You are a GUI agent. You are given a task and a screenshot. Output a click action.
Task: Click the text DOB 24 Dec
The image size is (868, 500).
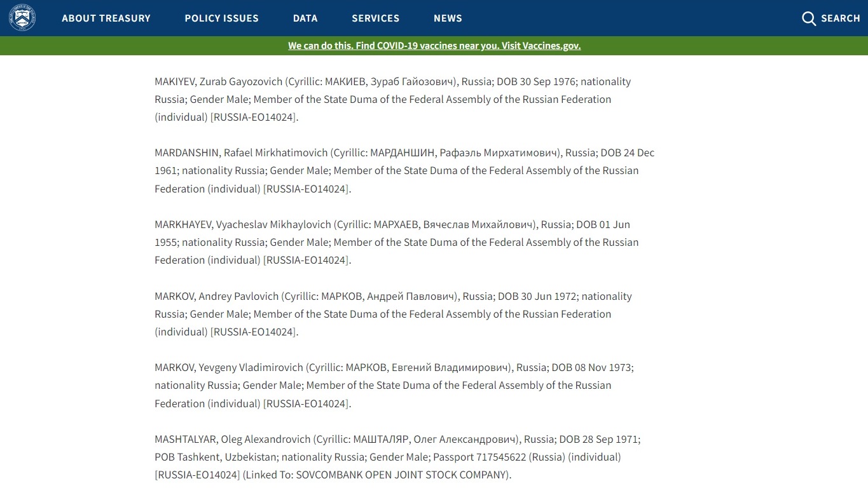tap(628, 153)
